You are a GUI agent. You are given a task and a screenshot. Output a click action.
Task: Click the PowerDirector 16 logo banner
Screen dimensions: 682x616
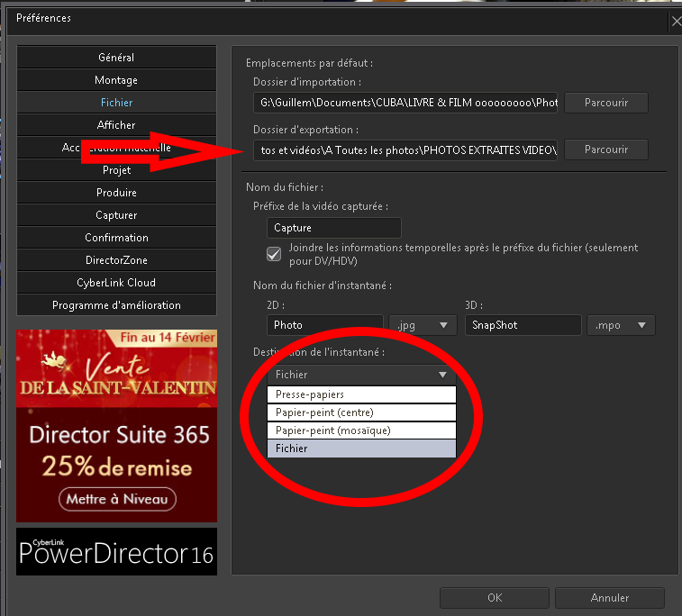point(116,552)
